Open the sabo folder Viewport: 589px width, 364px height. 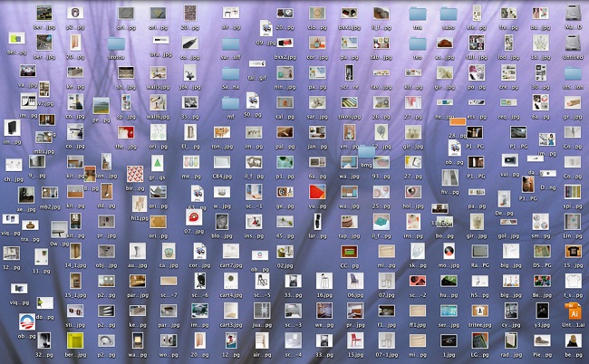[449, 14]
